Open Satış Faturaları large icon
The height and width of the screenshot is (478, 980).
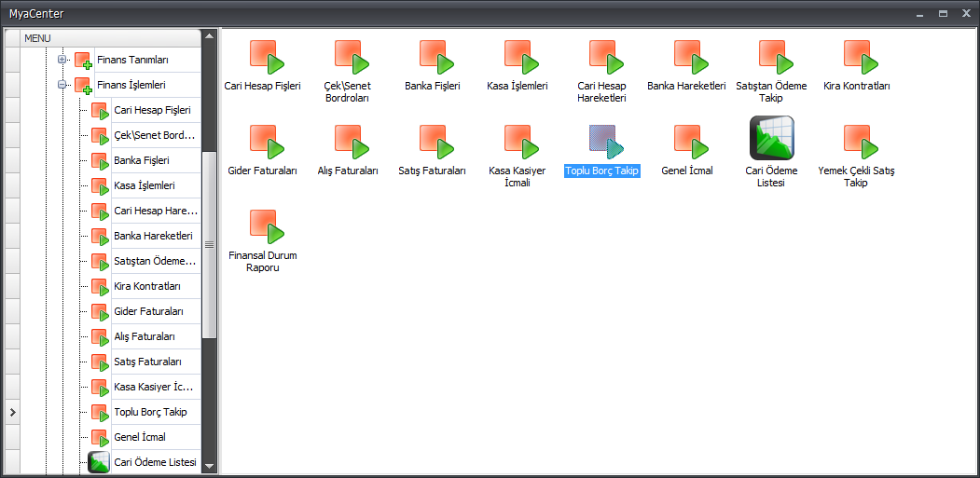tap(437, 142)
